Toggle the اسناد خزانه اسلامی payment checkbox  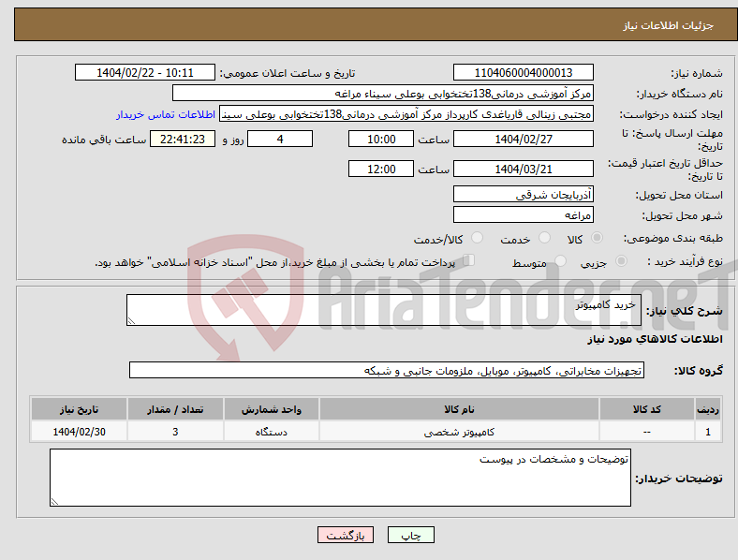469,260
